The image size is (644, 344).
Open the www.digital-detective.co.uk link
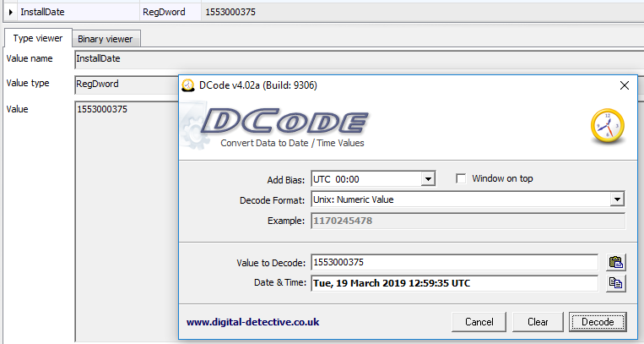coord(252,322)
